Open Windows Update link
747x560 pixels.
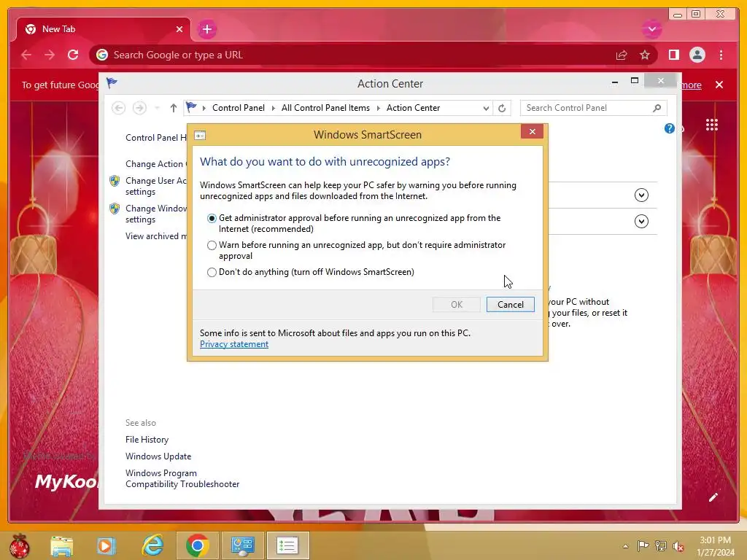(158, 456)
